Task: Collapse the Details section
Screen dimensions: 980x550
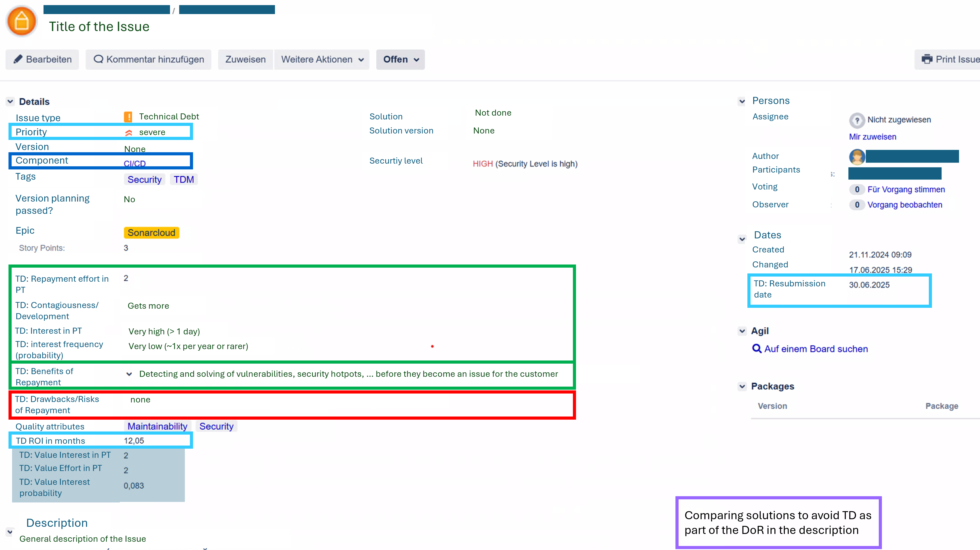Action: 10,102
